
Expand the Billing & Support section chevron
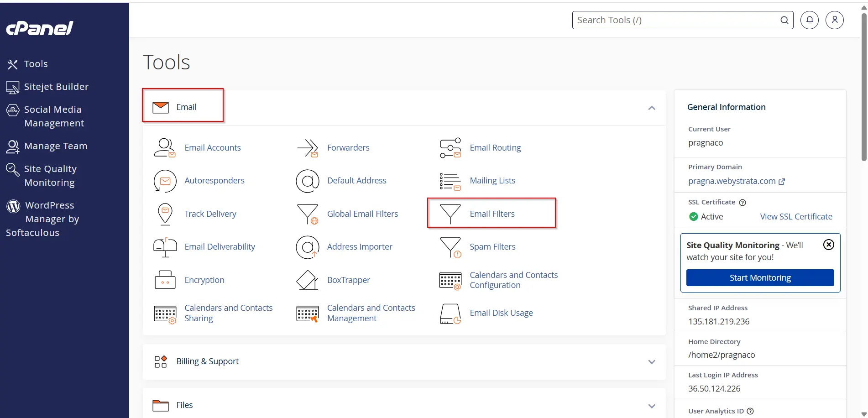point(652,362)
